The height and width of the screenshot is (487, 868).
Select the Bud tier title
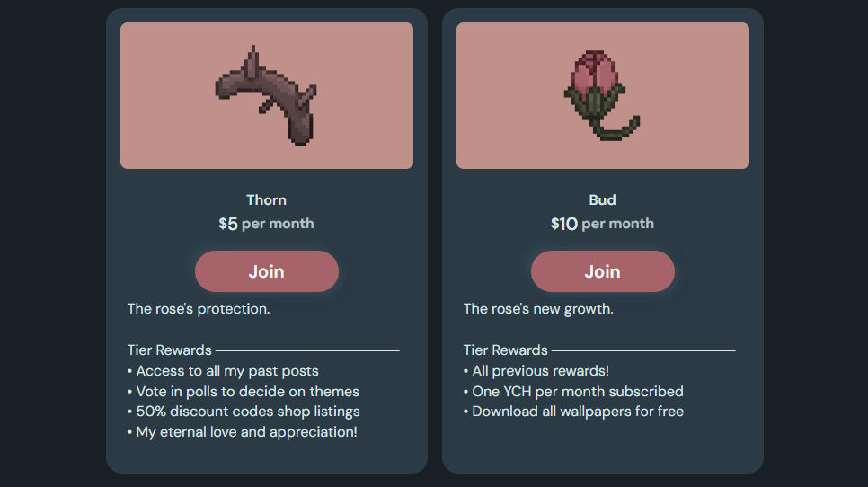(x=602, y=199)
